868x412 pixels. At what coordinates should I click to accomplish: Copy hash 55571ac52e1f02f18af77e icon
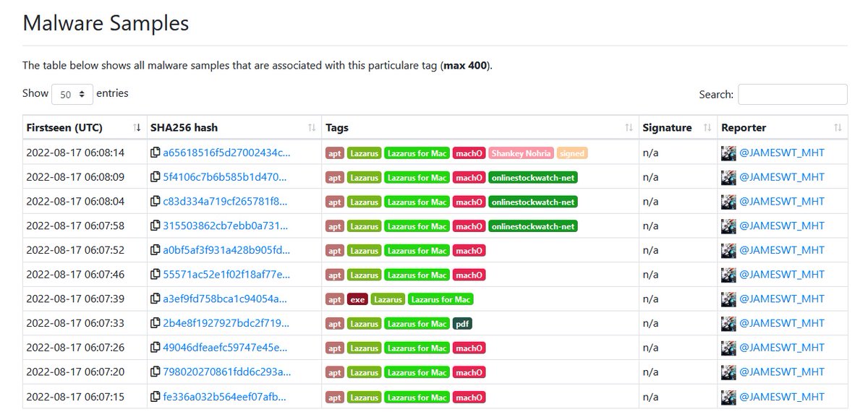point(155,275)
